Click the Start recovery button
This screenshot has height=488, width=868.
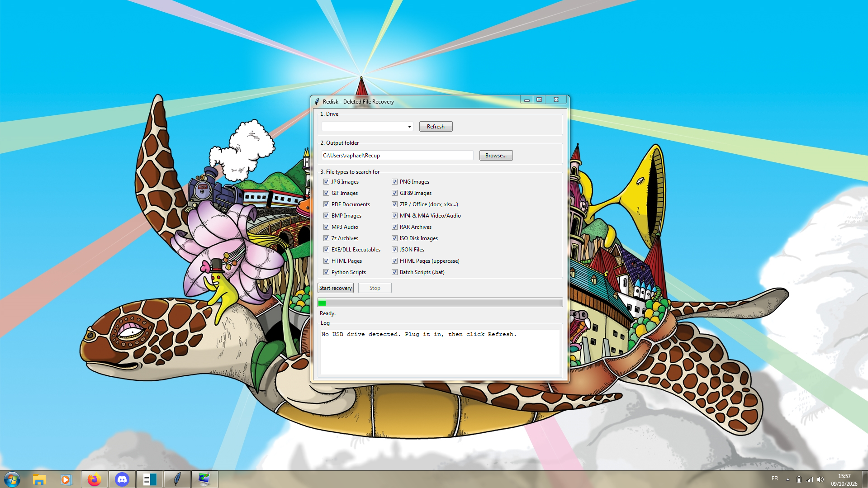(x=336, y=288)
